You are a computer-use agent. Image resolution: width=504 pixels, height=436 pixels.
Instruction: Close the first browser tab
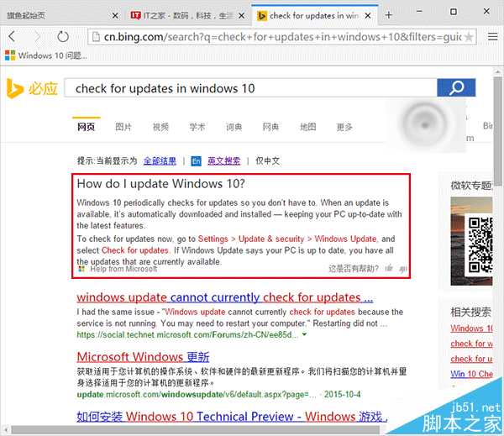tap(115, 15)
